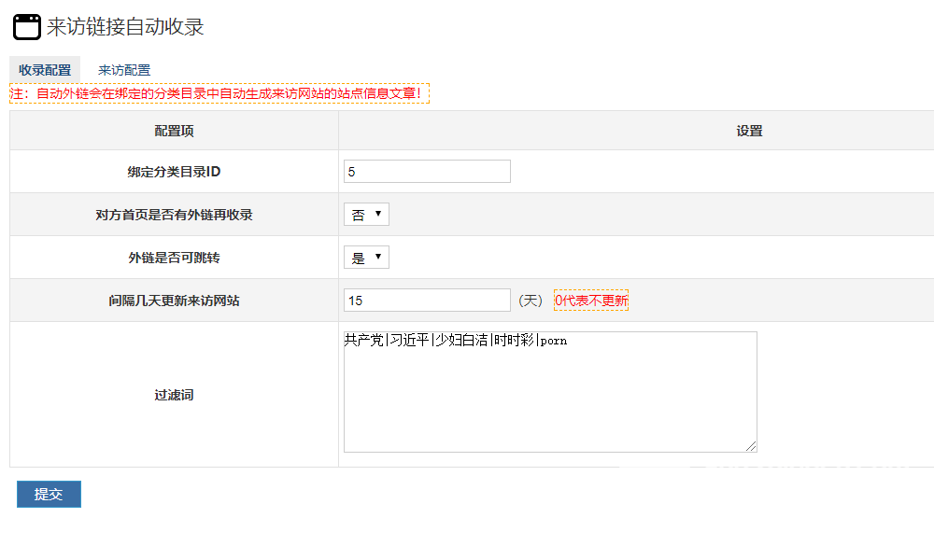The width and height of the screenshot is (934, 560).
Task: Click the 过滤词 row label
Action: [174, 395]
